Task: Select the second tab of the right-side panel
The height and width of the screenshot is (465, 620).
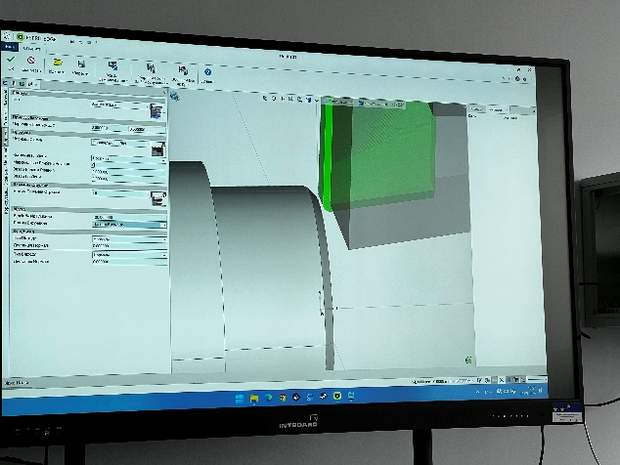Action: 496,110
